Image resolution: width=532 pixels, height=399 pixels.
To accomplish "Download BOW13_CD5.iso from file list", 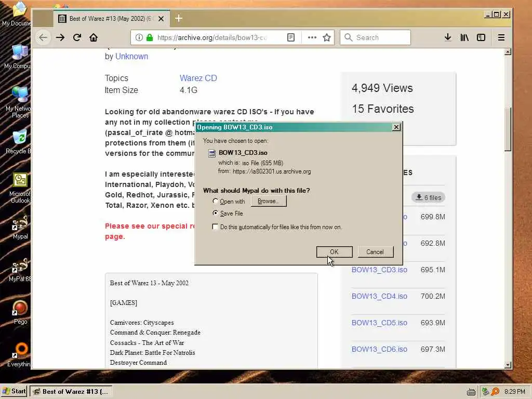I will tap(379, 323).
